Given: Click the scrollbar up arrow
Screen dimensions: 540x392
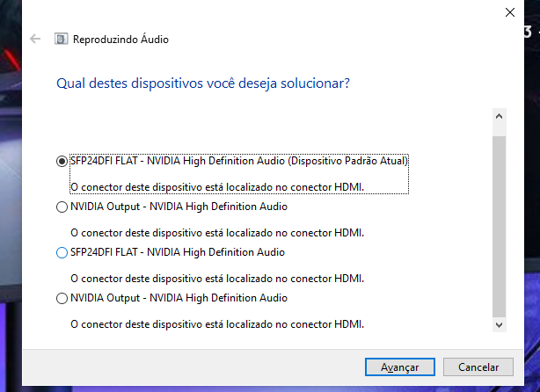Looking at the screenshot, I should point(499,116).
